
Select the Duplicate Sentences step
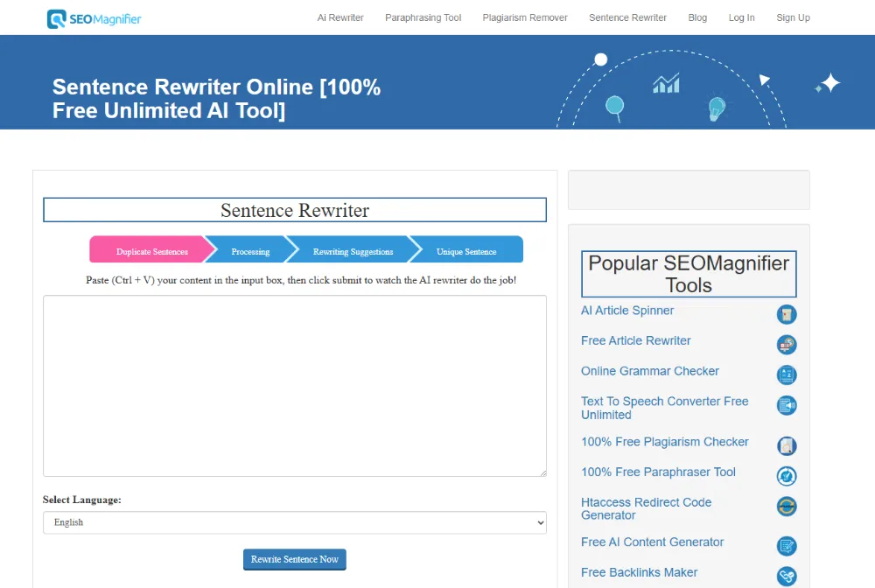151,249
